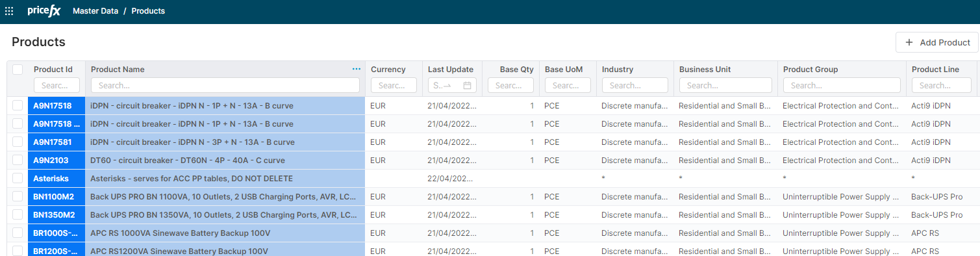Focus the Currency search filter
Image resolution: width=980 pixels, height=256 pixels.
click(394, 85)
